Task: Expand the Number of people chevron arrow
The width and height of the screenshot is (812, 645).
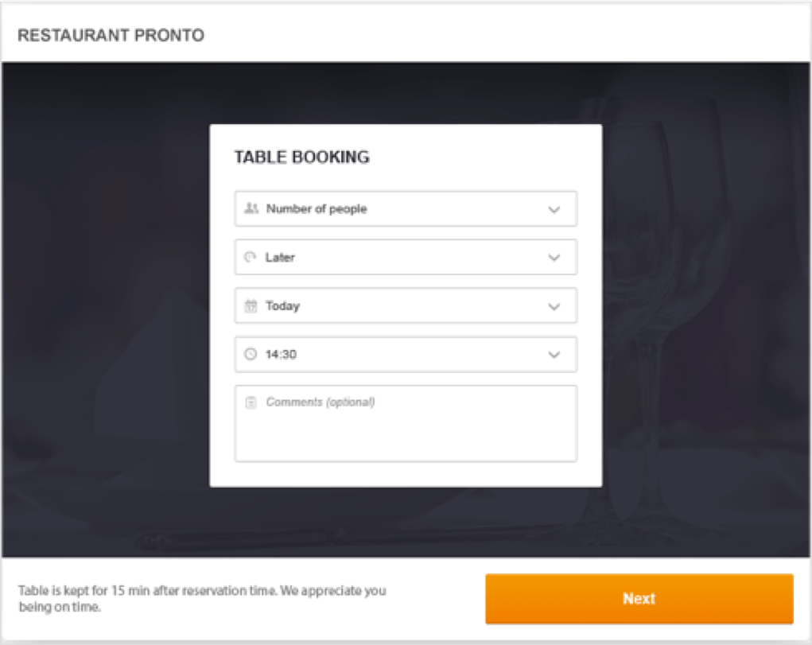Action: coord(554,210)
